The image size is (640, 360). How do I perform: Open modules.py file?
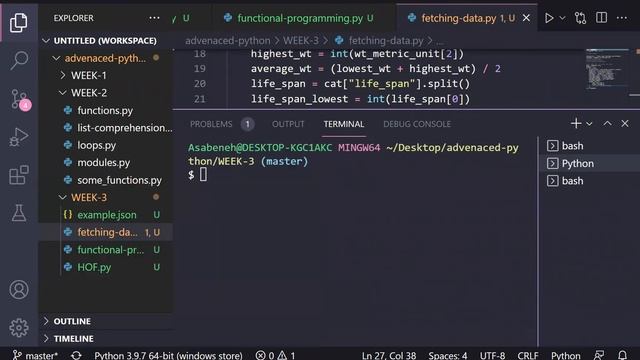(x=104, y=162)
